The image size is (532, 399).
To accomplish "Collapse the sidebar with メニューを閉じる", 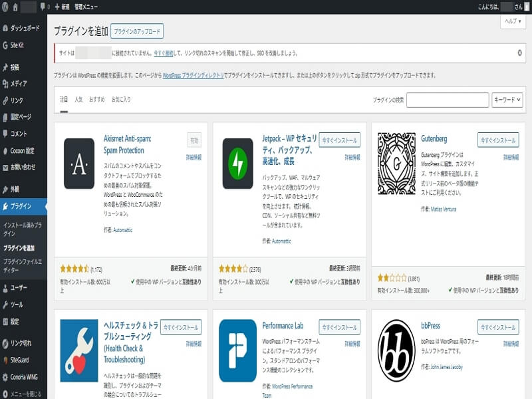I will (x=24, y=393).
